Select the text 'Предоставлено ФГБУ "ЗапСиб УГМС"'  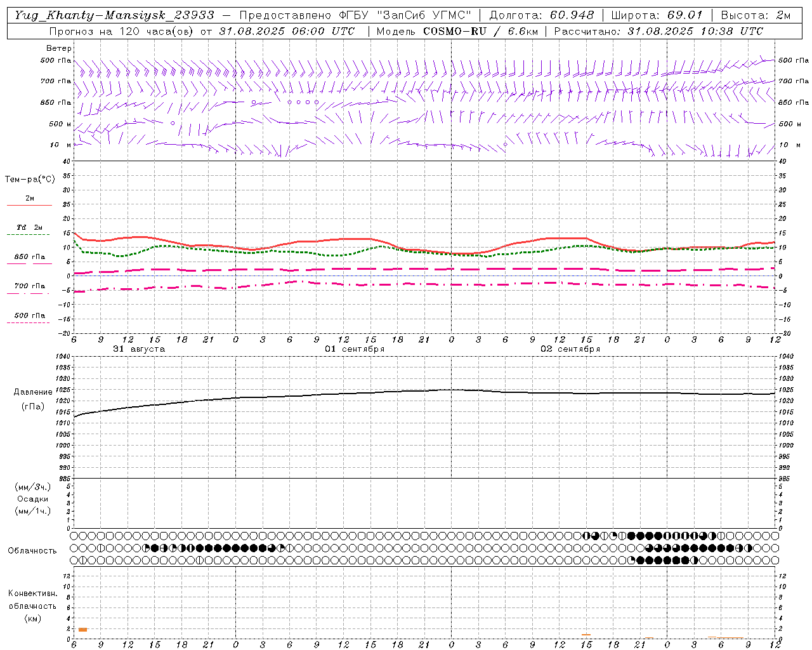click(355, 15)
